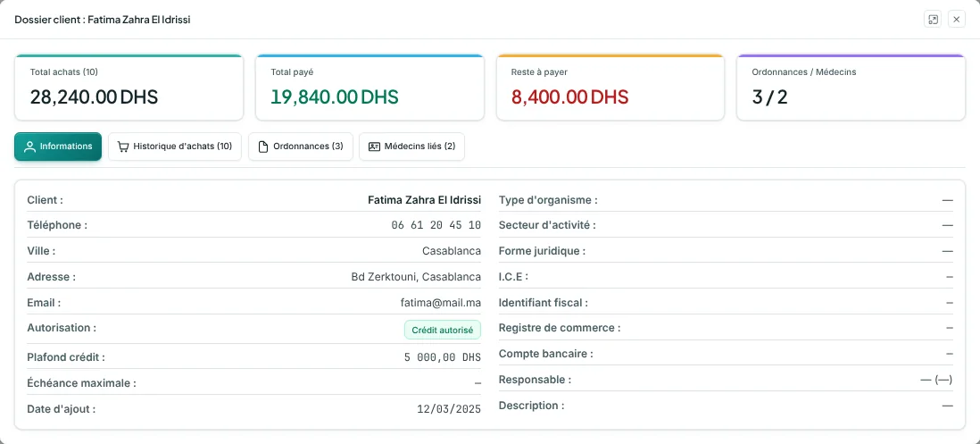This screenshot has width=980, height=444.
Task: Click the Identifiant fiscal label
Action: 544,303
